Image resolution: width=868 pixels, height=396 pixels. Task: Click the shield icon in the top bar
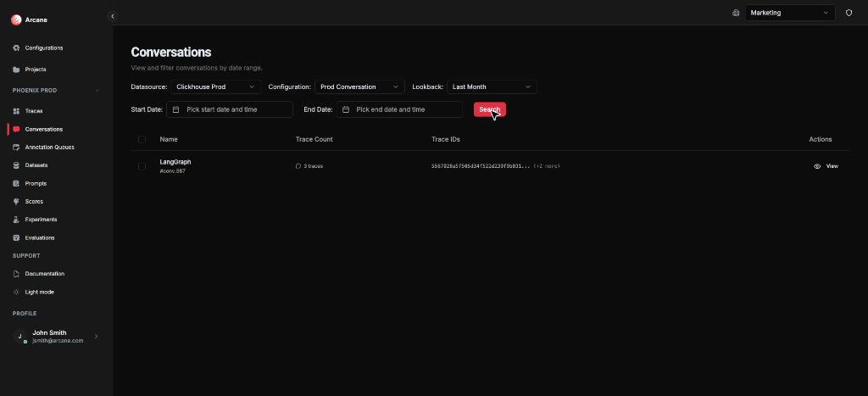point(849,13)
